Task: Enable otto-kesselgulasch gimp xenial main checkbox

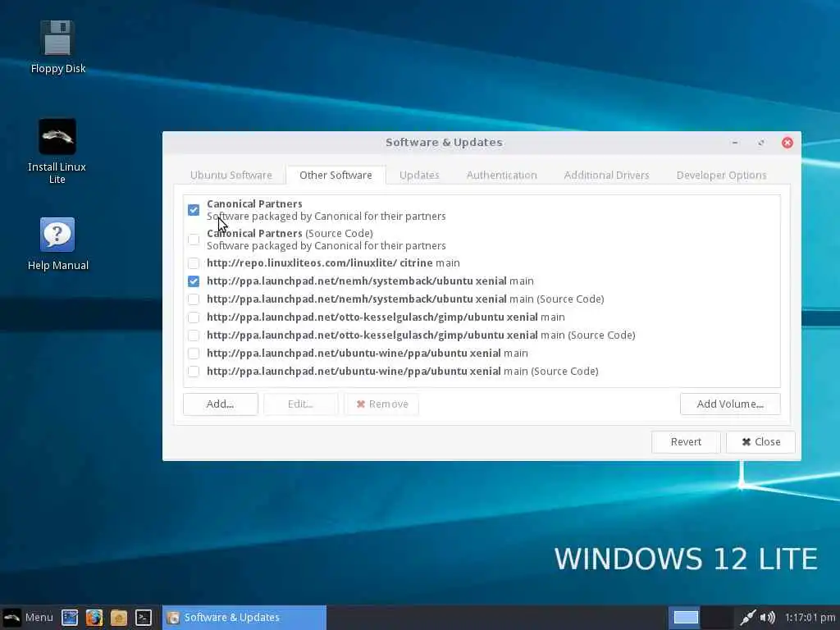Action: click(x=194, y=317)
